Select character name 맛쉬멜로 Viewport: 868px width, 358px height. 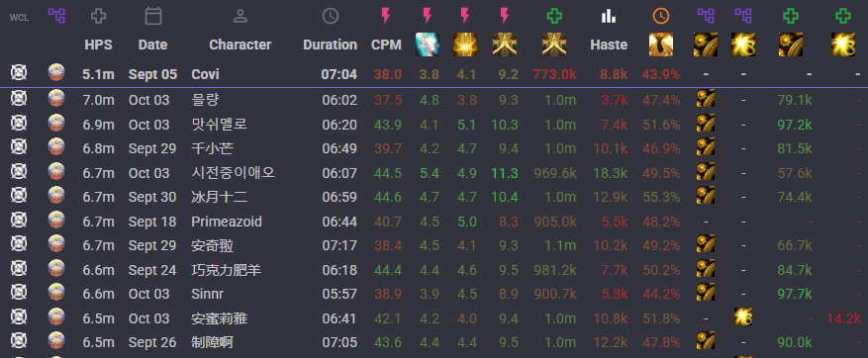[219, 124]
